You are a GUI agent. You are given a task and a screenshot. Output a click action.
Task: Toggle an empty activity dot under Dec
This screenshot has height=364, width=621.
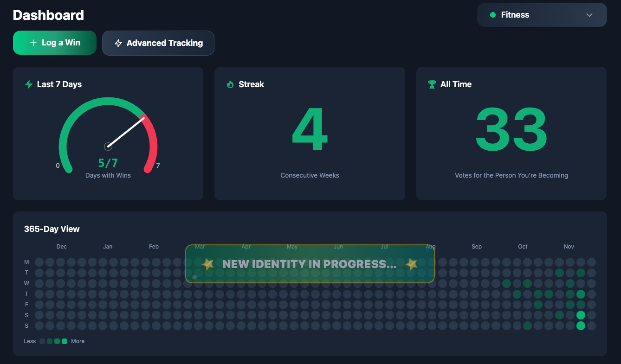[61, 262]
